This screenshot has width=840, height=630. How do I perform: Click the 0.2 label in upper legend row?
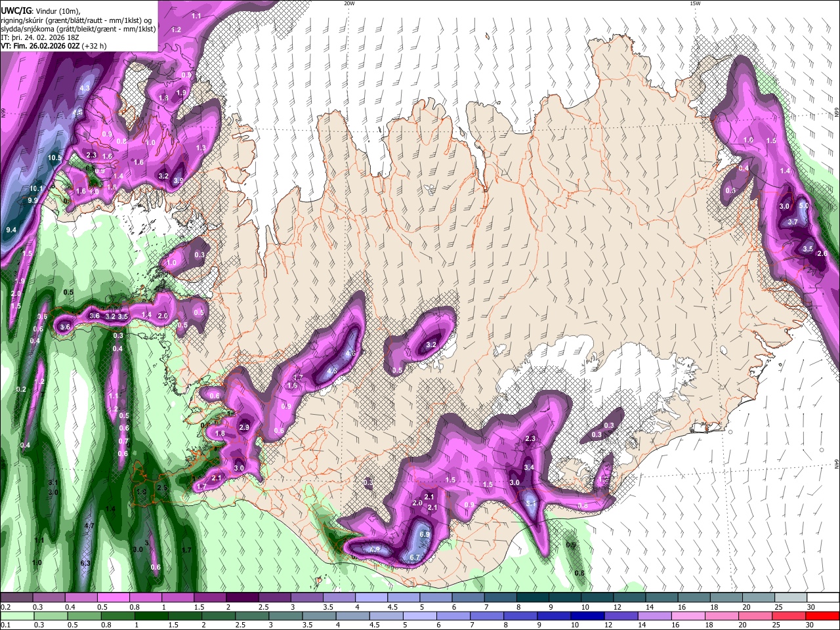point(5,607)
